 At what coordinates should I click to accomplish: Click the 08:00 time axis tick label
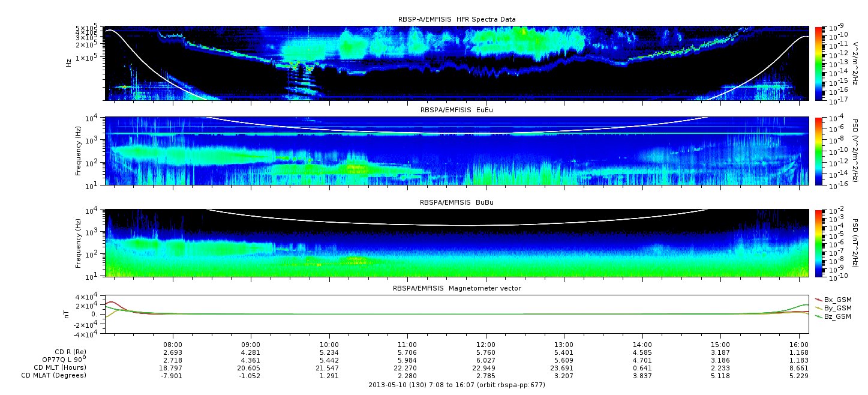(x=173, y=345)
